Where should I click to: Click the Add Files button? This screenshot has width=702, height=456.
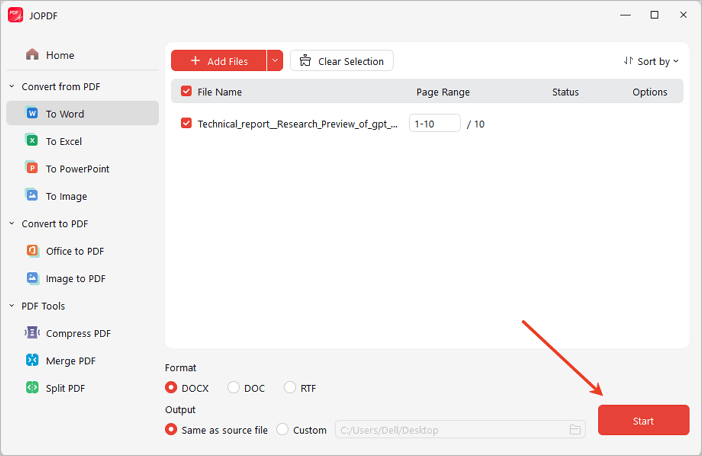pyautogui.click(x=219, y=60)
